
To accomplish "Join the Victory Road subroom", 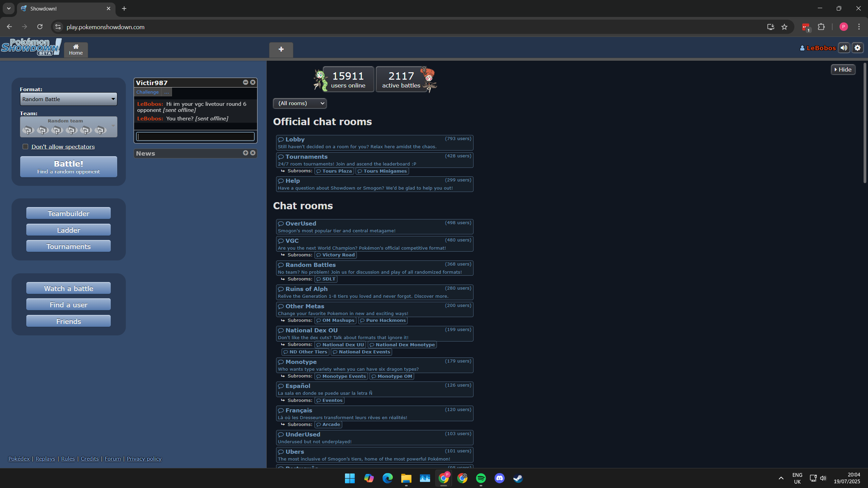I will [336, 255].
